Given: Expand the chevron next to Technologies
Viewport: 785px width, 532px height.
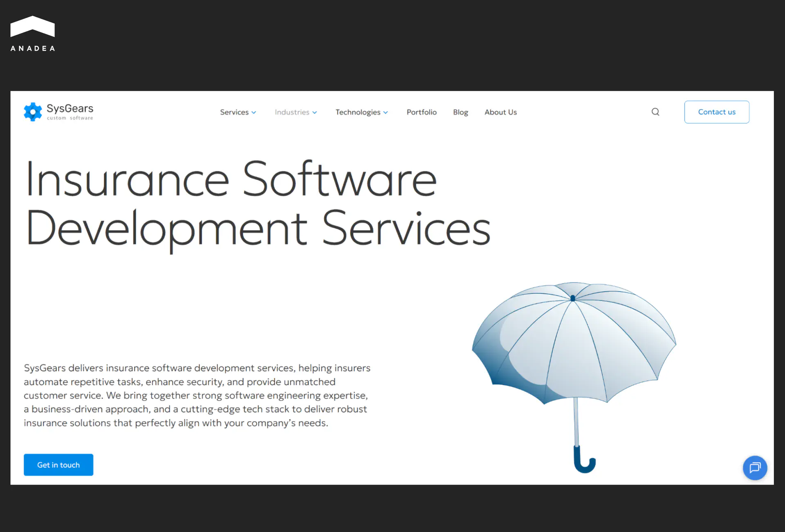Looking at the screenshot, I should click(x=386, y=112).
